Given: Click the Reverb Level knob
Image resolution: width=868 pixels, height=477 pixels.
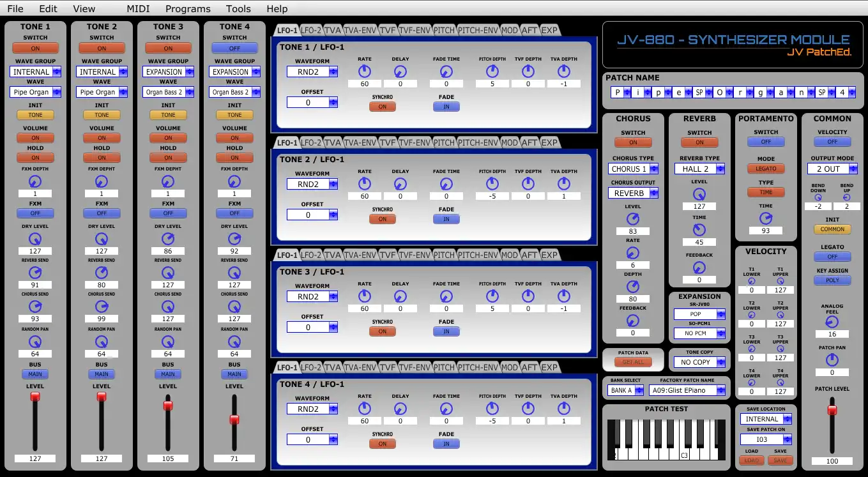Looking at the screenshot, I should pyautogui.click(x=699, y=194).
